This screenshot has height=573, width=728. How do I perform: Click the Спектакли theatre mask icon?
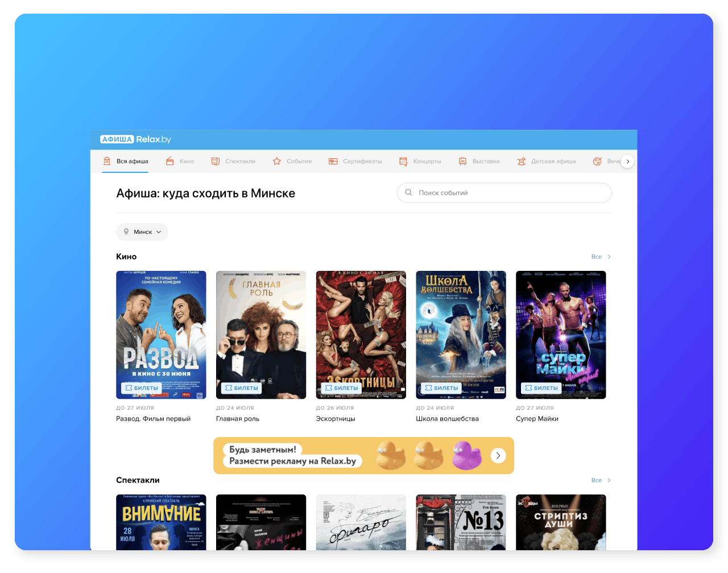tap(215, 161)
